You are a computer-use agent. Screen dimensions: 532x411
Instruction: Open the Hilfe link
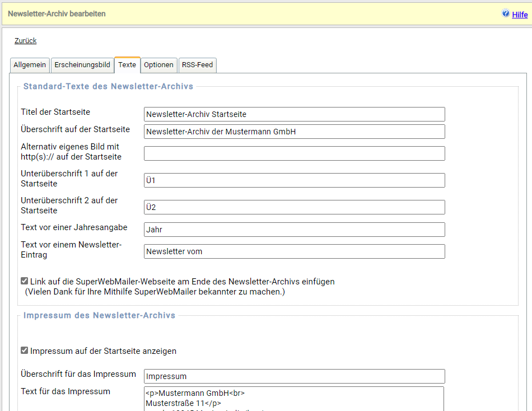point(520,15)
